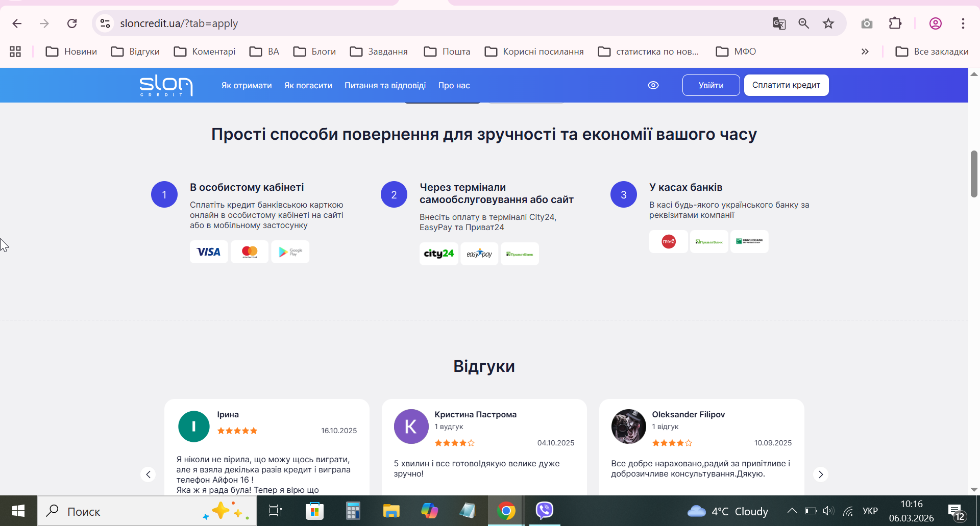Click the Google Play logo
980x526 pixels.
coord(290,252)
